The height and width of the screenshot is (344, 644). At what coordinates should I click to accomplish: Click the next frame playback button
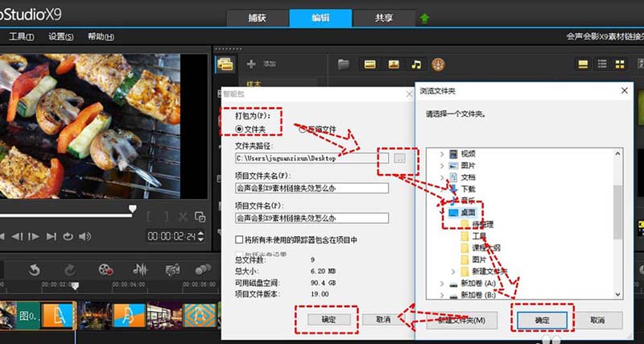34,237
